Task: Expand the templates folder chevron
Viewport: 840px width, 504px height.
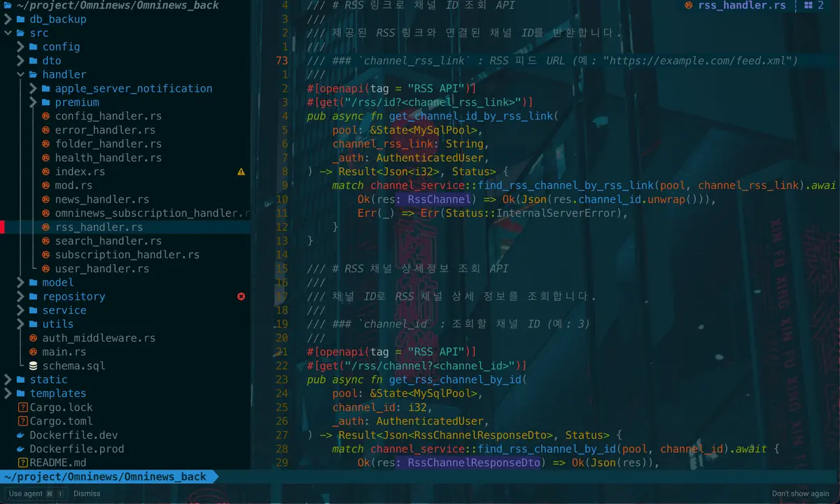Action: coord(8,393)
